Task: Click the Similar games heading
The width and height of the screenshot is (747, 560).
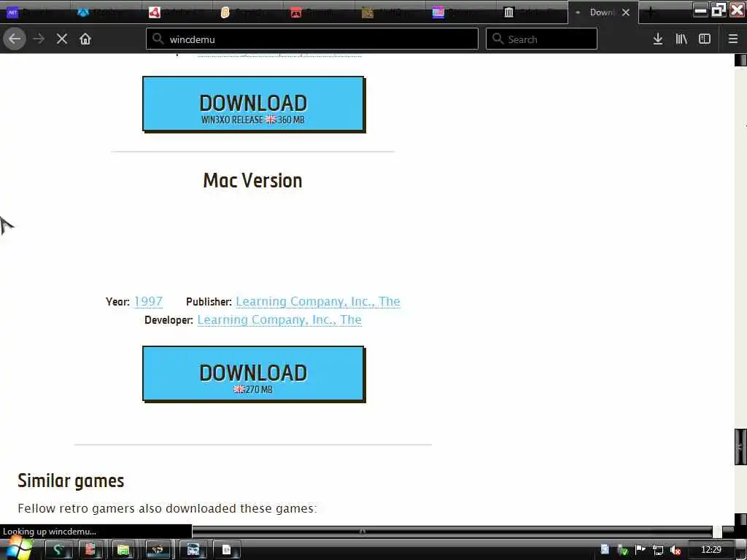Action: pos(71,481)
